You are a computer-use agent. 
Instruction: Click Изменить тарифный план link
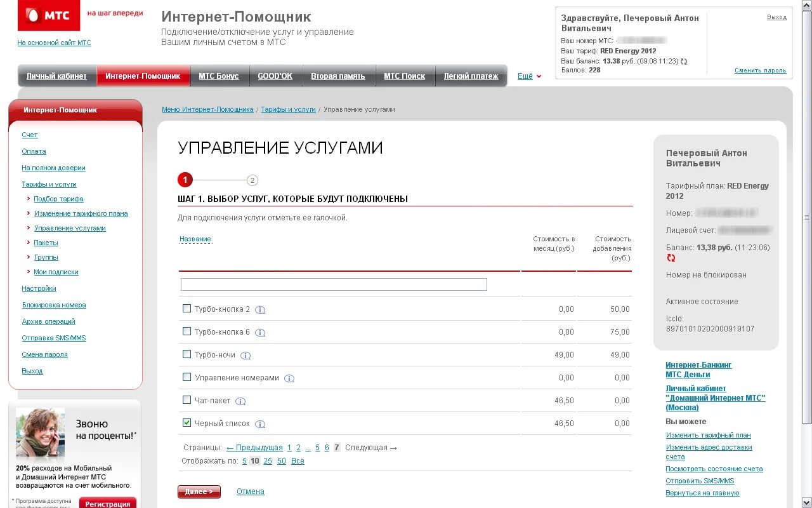tap(708, 435)
